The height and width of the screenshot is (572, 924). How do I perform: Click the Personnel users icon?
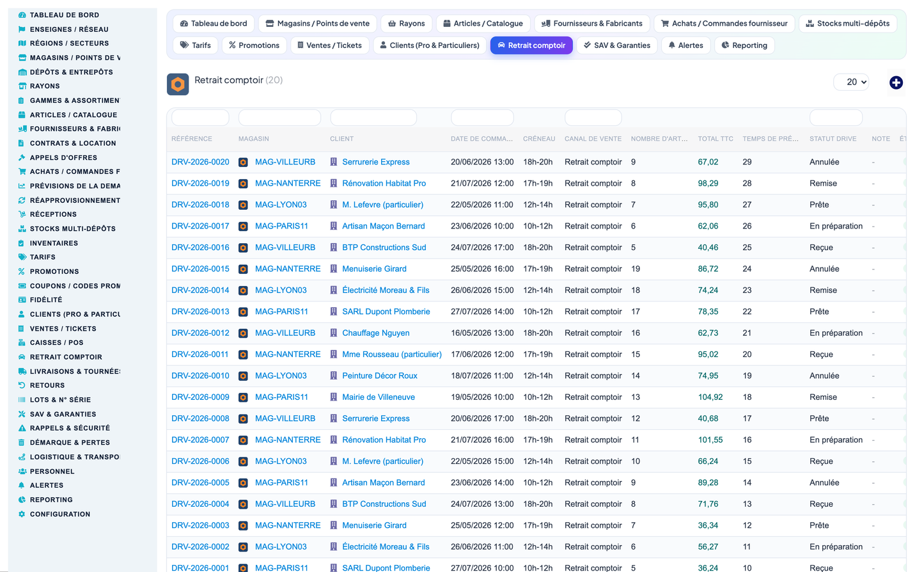coord(22,472)
